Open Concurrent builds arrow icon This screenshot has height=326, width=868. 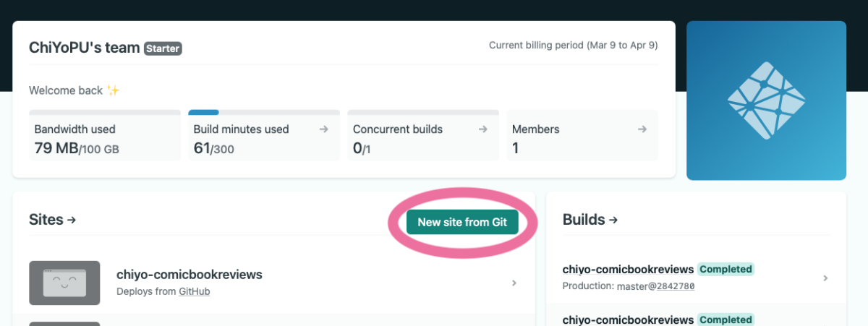click(483, 129)
